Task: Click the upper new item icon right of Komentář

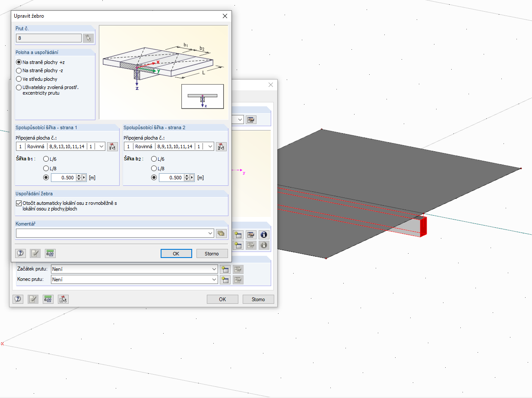Action: point(238,235)
